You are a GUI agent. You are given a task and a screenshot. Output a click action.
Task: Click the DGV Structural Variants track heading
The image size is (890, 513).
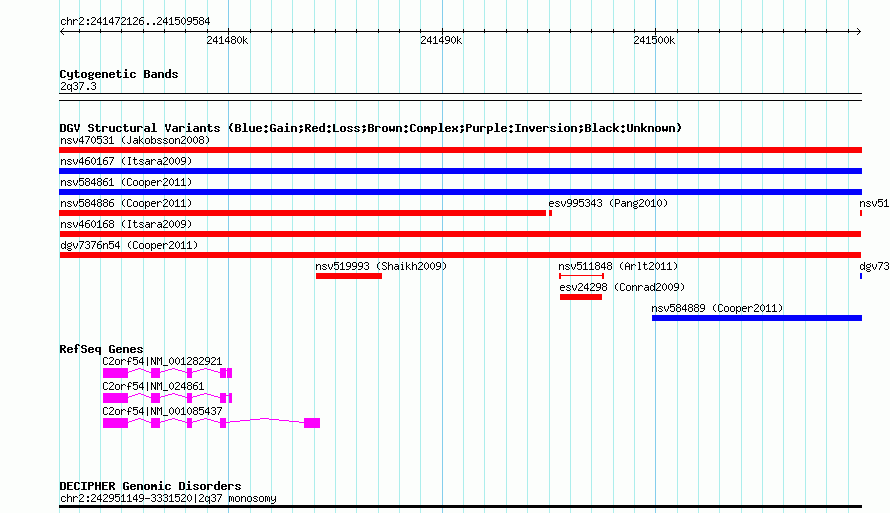pos(371,128)
